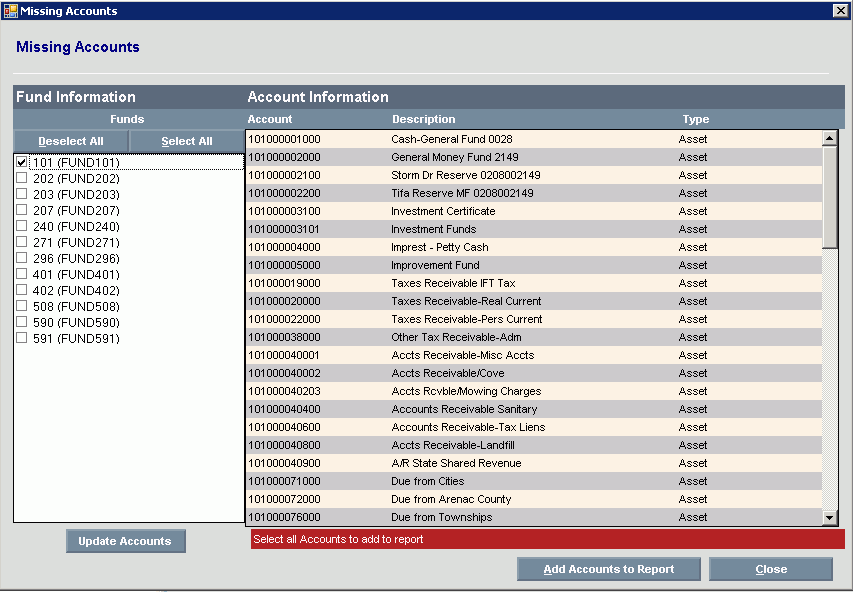Click the Missing Accounts title bar icon
The image size is (853, 592).
click(11, 11)
